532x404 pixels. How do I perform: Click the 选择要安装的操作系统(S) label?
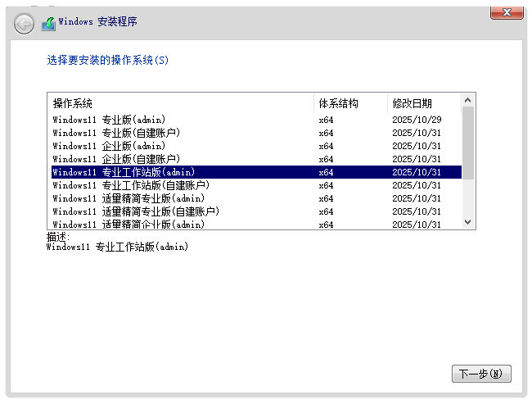click(x=108, y=61)
